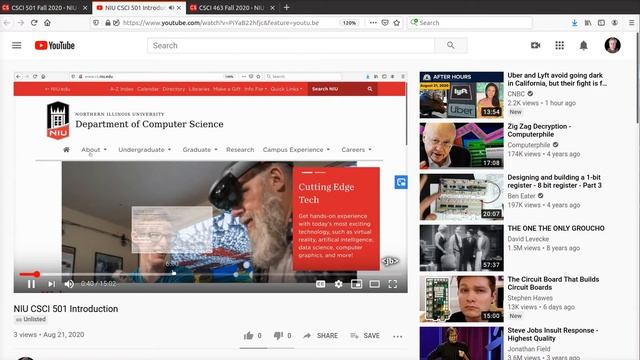Click the SAVE button
The width and height of the screenshot is (640, 360).
[x=365, y=336]
